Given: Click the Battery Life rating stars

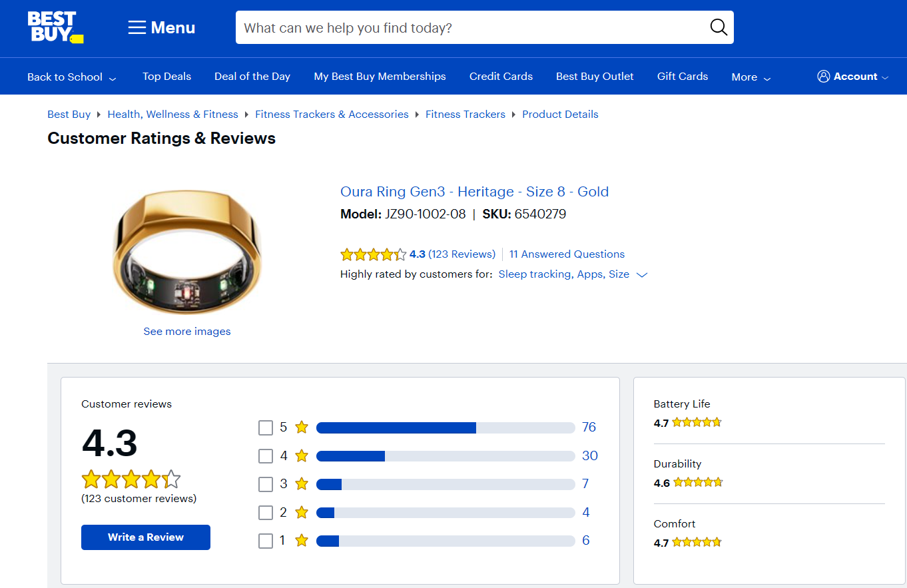Looking at the screenshot, I should click(697, 422).
